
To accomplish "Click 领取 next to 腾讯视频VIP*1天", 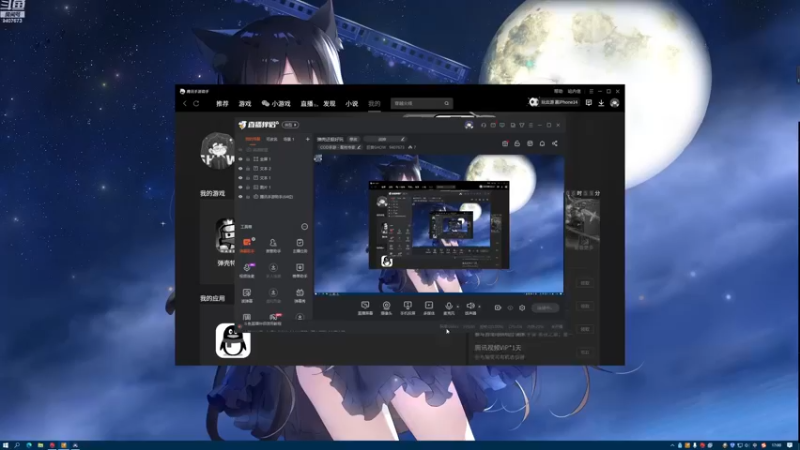I will pyautogui.click(x=585, y=353).
